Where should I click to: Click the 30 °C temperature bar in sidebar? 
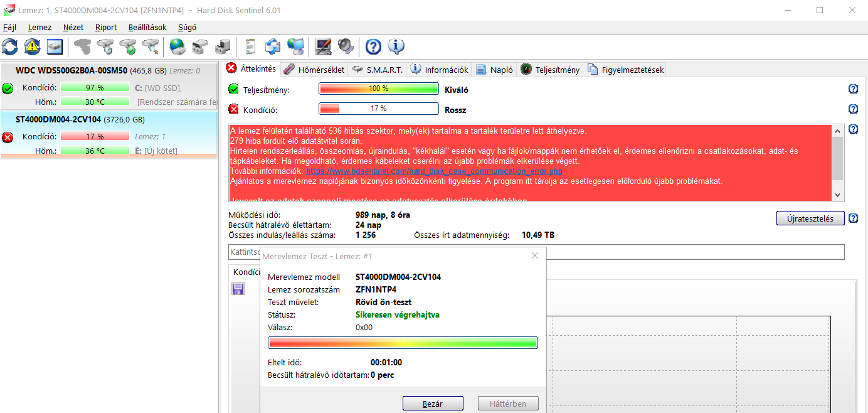point(95,102)
